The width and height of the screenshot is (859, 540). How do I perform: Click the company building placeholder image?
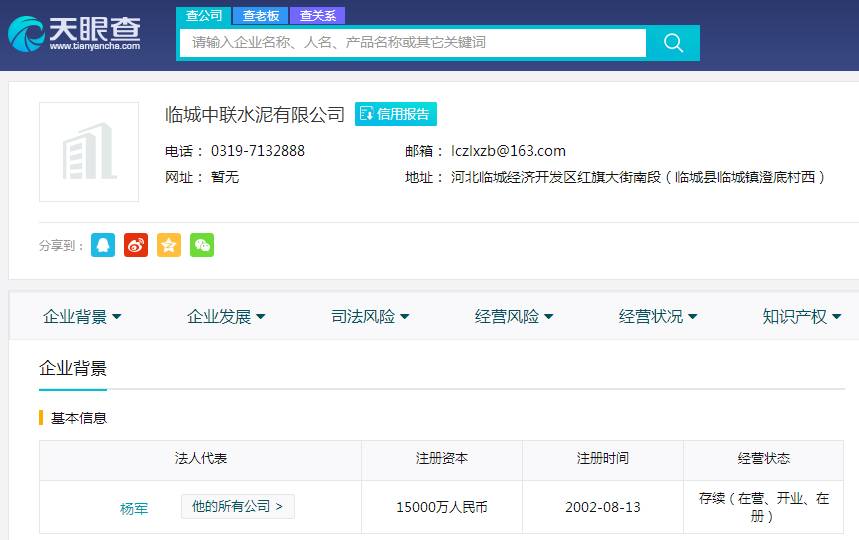click(x=89, y=152)
